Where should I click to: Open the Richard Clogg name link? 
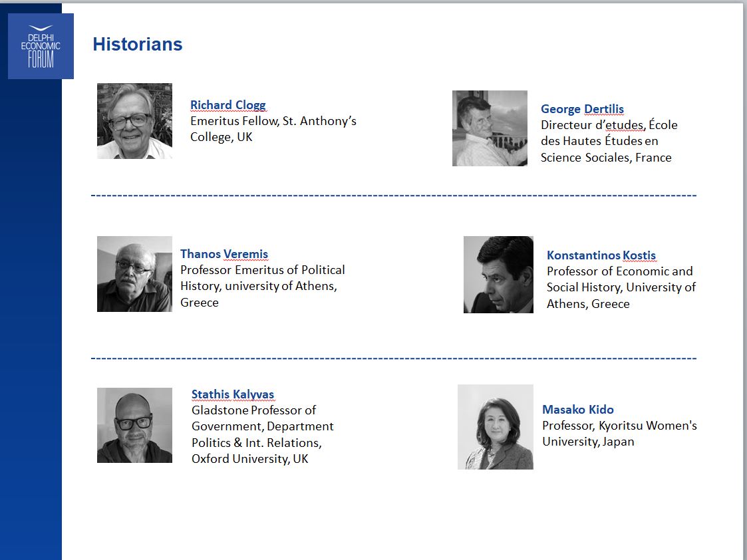point(228,105)
